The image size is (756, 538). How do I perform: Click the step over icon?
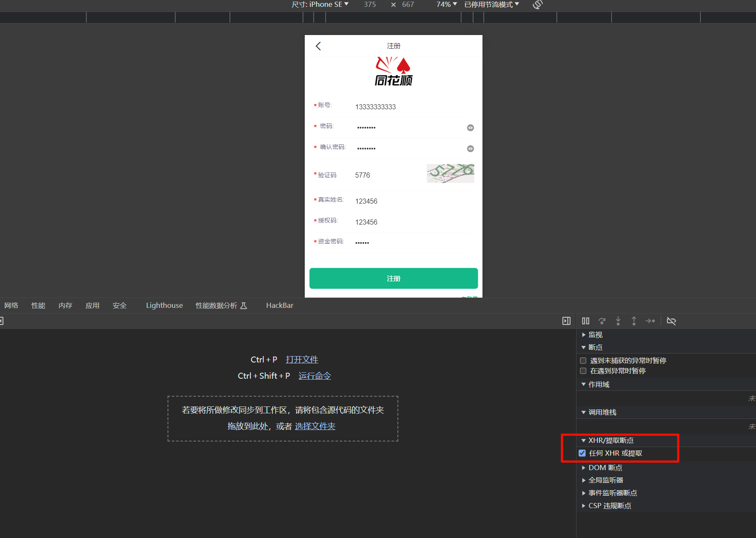tap(602, 321)
